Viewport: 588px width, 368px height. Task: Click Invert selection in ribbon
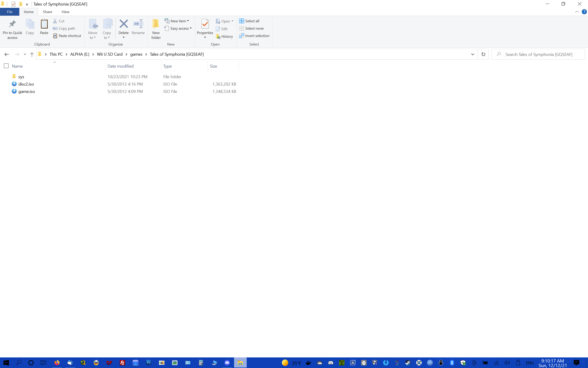point(254,36)
